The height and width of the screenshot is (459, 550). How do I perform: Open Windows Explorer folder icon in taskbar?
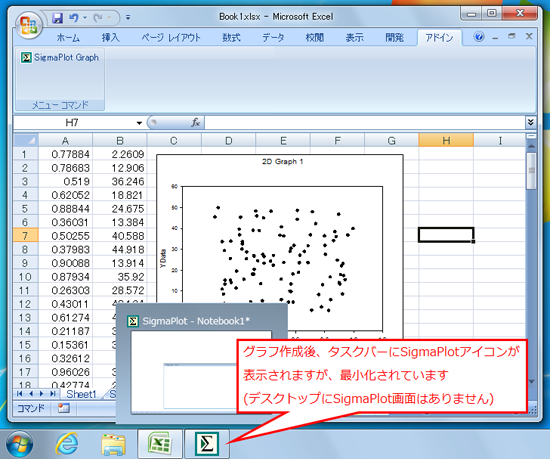coord(113,444)
